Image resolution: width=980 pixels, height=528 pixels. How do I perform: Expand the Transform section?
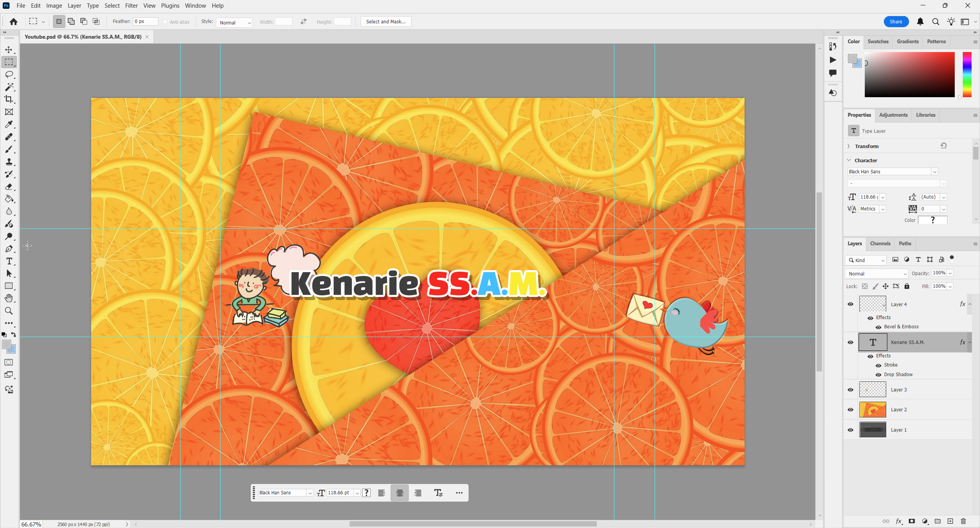click(x=849, y=146)
